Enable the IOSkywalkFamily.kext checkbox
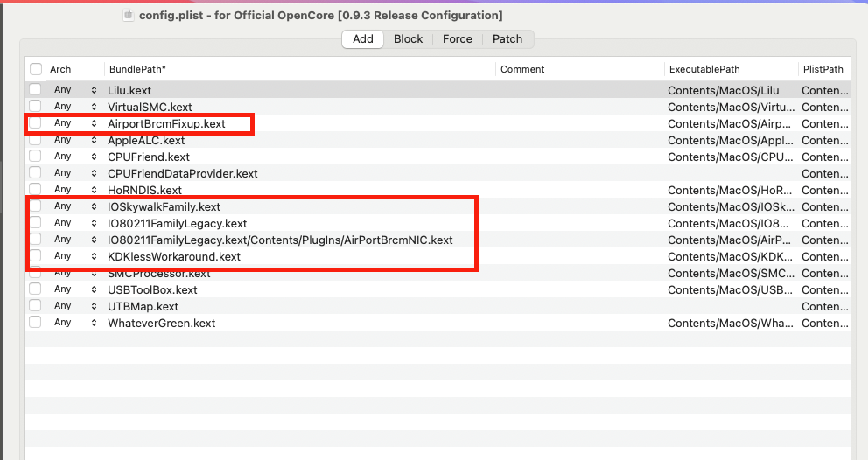This screenshot has width=868, height=460. (x=35, y=206)
